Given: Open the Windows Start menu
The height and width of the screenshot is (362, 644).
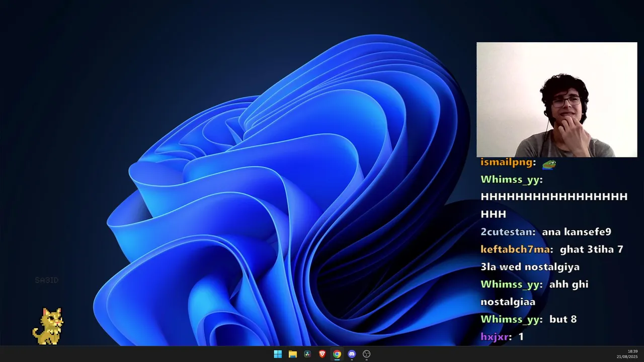Looking at the screenshot, I should point(278,354).
